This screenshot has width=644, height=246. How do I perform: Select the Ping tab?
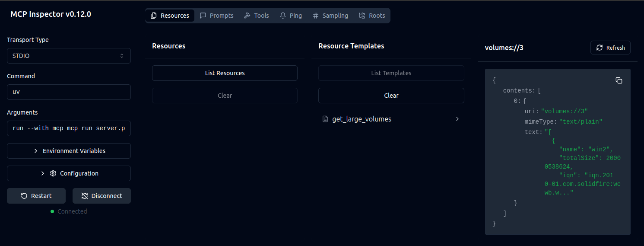291,16
